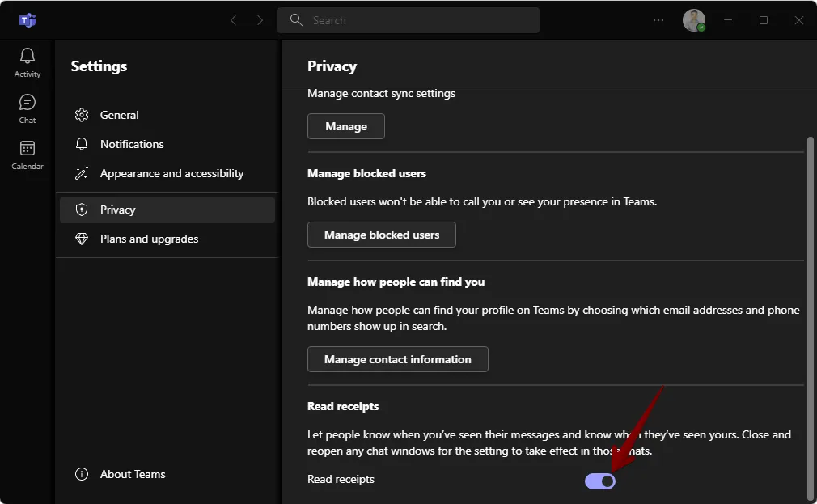Click the Manage blocked users button
817x504 pixels.
click(381, 235)
